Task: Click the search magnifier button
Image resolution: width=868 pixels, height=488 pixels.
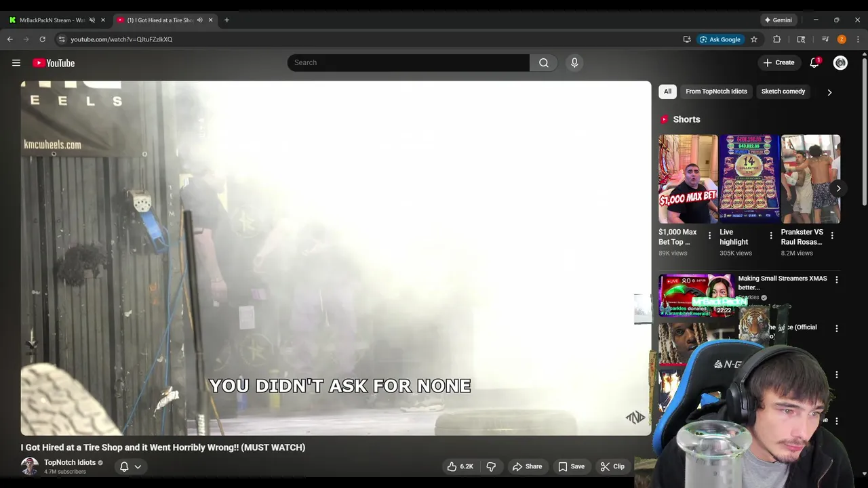Action: (x=544, y=63)
